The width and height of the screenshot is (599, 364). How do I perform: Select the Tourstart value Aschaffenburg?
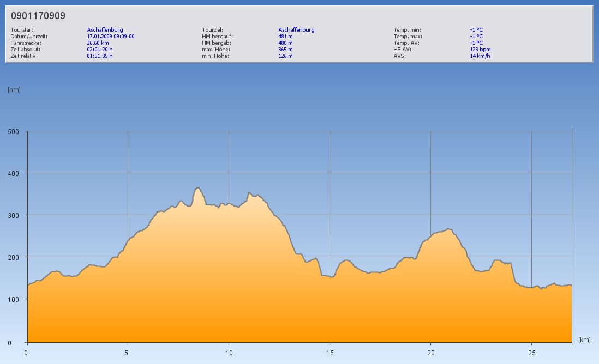click(105, 30)
